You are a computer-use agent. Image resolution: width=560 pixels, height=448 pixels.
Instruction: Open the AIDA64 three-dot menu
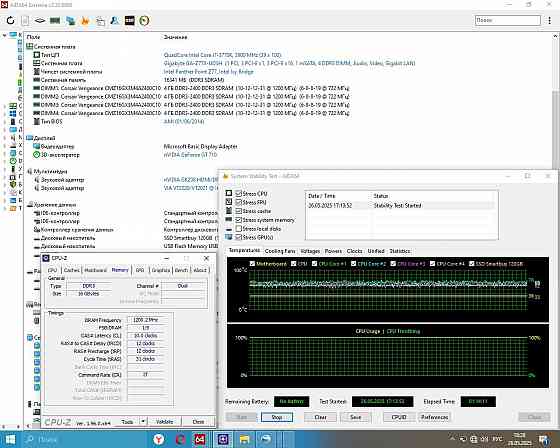click(x=550, y=20)
